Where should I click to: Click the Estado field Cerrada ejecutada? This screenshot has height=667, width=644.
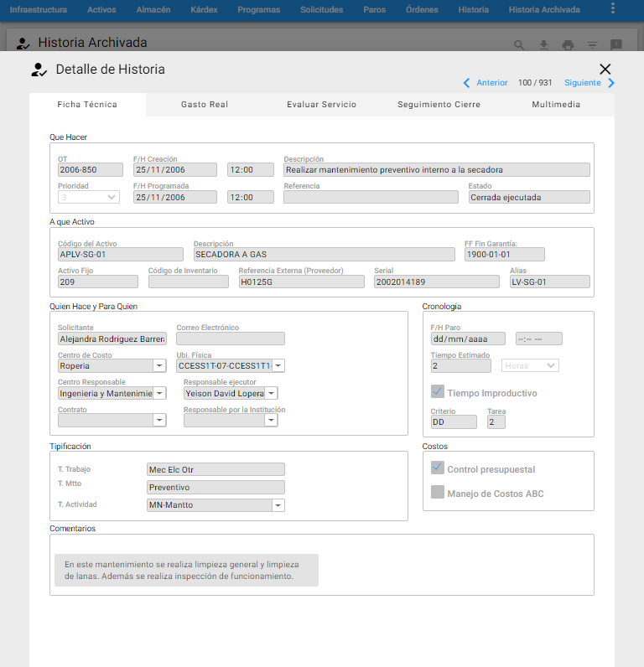pyautogui.click(x=529, y=197)
